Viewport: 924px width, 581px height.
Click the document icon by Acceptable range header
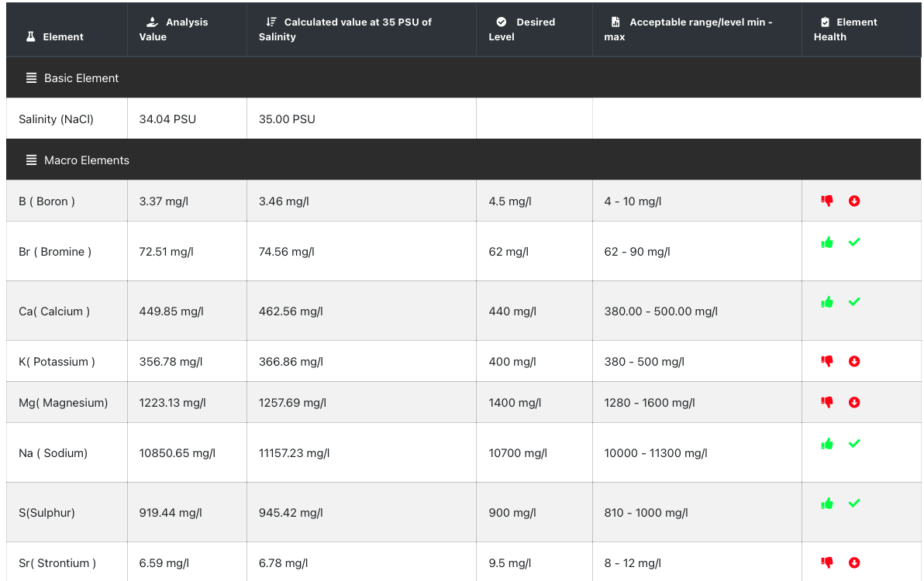point(615,22)
